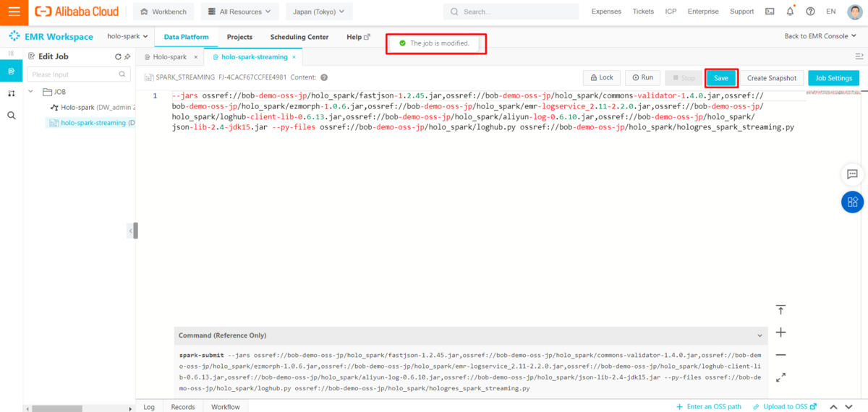Viewport: 868px width, 412px height.
Task: Select the Edit Job icon in left sidebar
Action: click(x=11, y=72)
